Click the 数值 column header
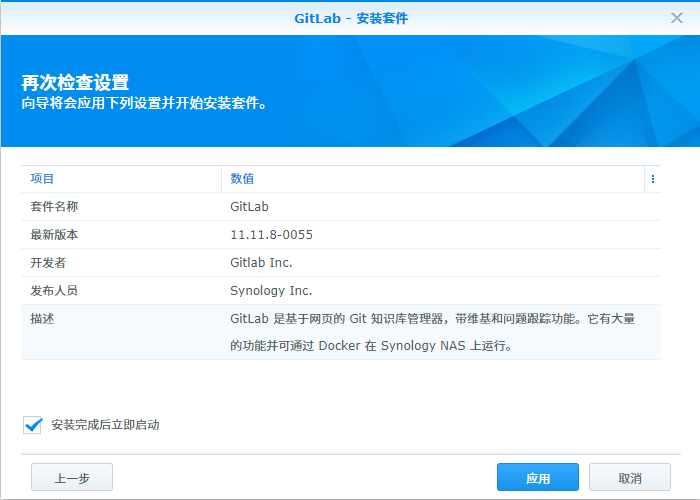700x500 pixels. click(x=433, y=179)
